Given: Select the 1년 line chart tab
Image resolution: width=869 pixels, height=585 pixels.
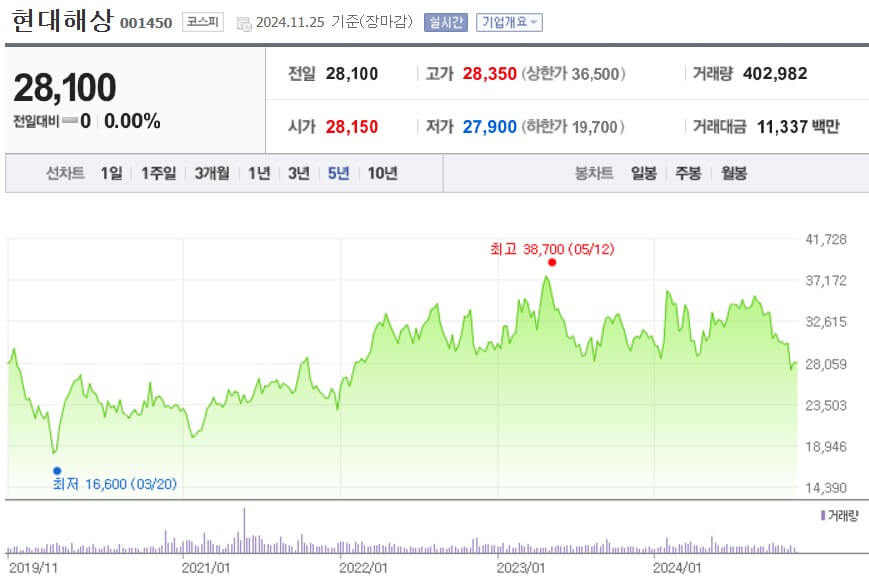Looking at the screenshot, I should coord(259,173).
